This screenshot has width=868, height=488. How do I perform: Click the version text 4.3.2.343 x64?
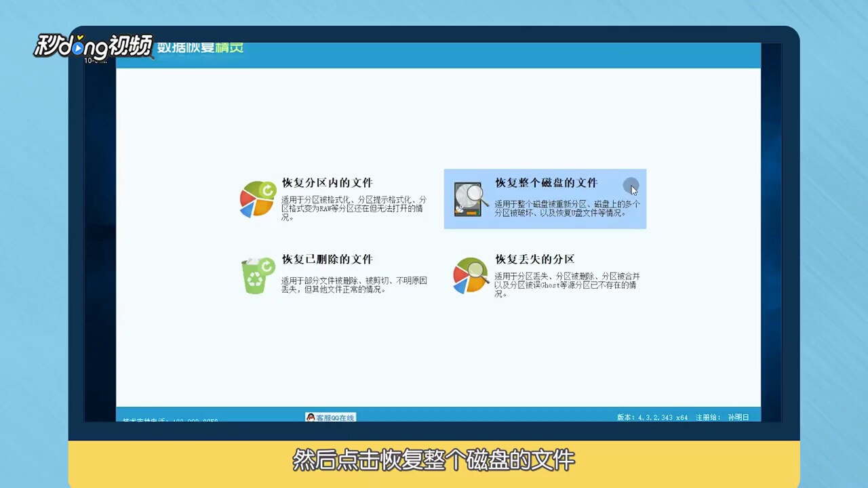[652, 418]
